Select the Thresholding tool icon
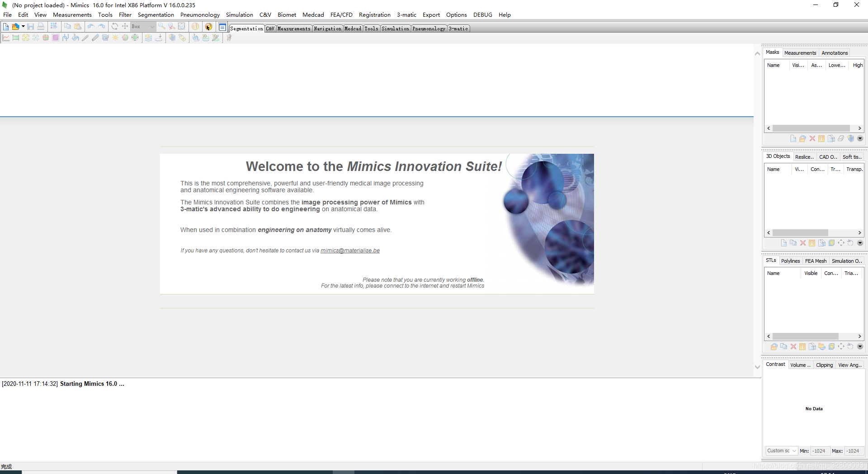The width and height of the screenshot is (868, 474). 16,38
